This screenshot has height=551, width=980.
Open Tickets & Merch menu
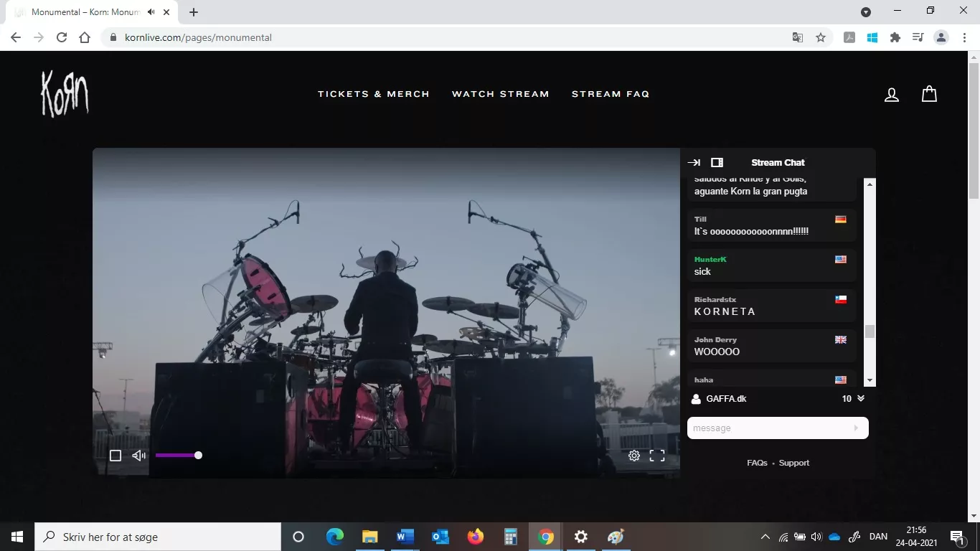point(374,94)
